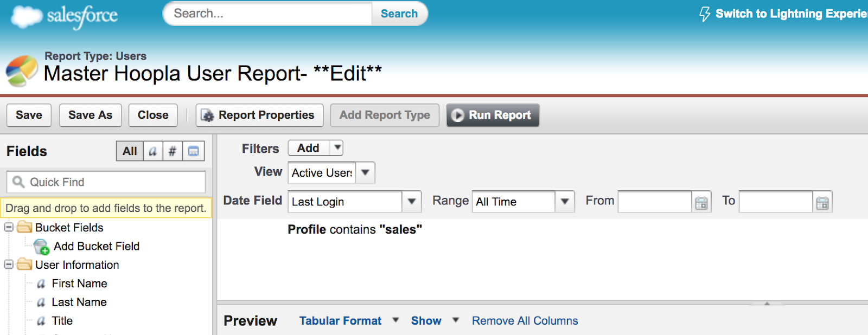This screenshot has height=335, width=868.
Task: Collapse the filter panel using the divider arrow
Action: tap(767, 303)
